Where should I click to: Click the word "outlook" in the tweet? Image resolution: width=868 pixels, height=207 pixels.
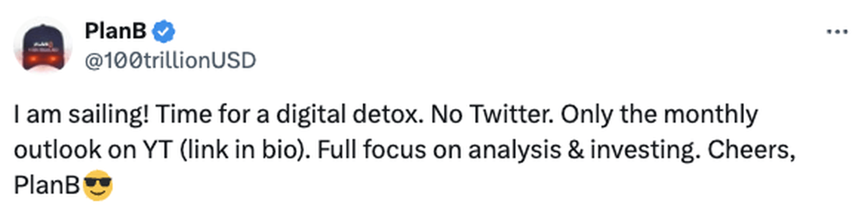click(x=57, y=150)
